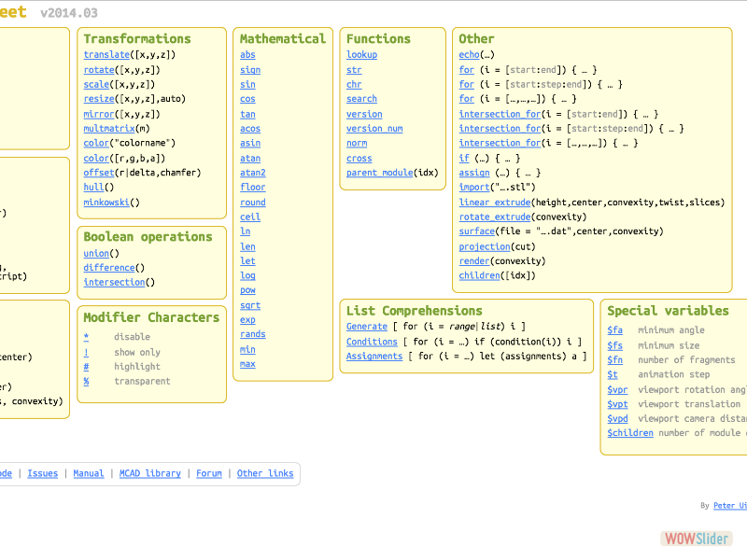Click the atan2 link
The height and width of the screenshot is (560, 747).
[x=253, y=173]
